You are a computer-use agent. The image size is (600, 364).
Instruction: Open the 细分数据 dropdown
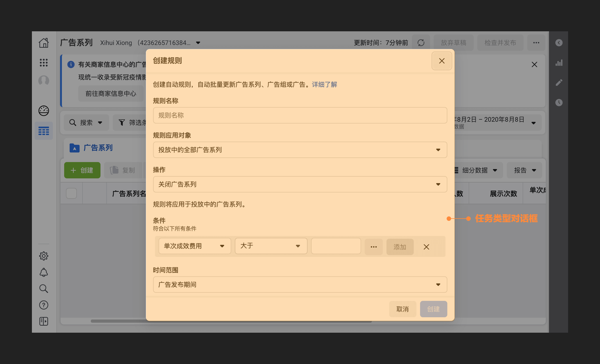(479, 170)
